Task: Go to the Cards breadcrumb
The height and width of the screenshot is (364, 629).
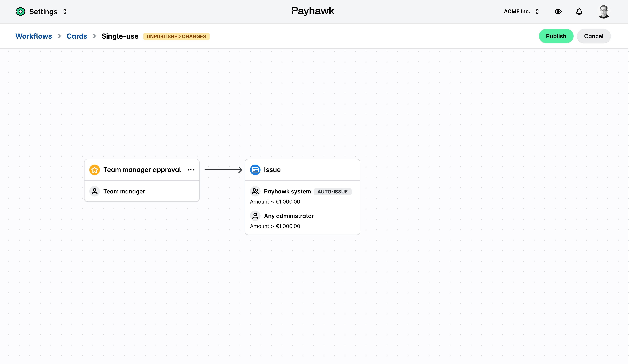Action: coord(77,36)
